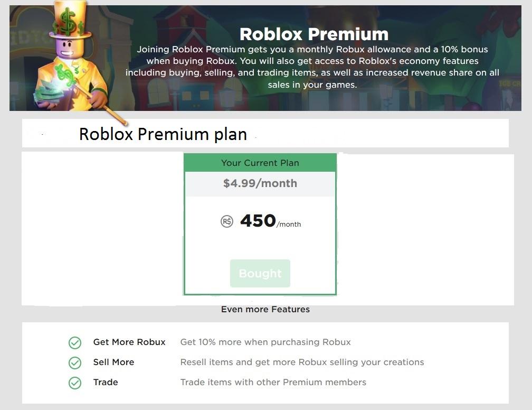Image resolution: width=532 pixels, height=410 pixels.
Task: Click the stack of cash held by the avatar
Action: pyautogui.click(x=49, y=95)
